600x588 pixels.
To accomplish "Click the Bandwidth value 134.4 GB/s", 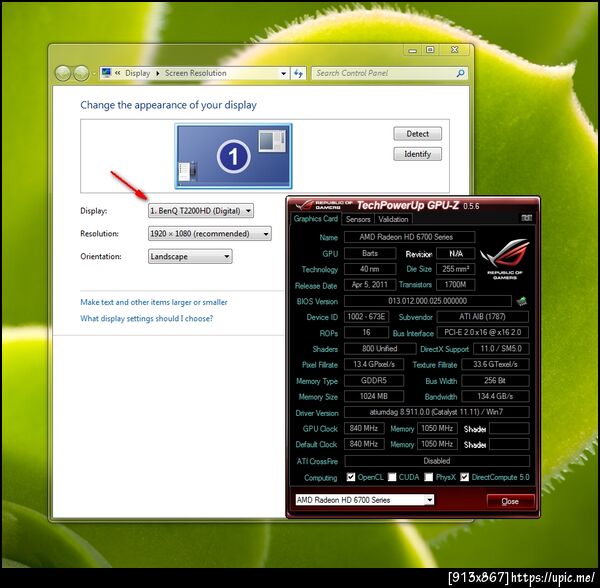I will coord(496,396).
